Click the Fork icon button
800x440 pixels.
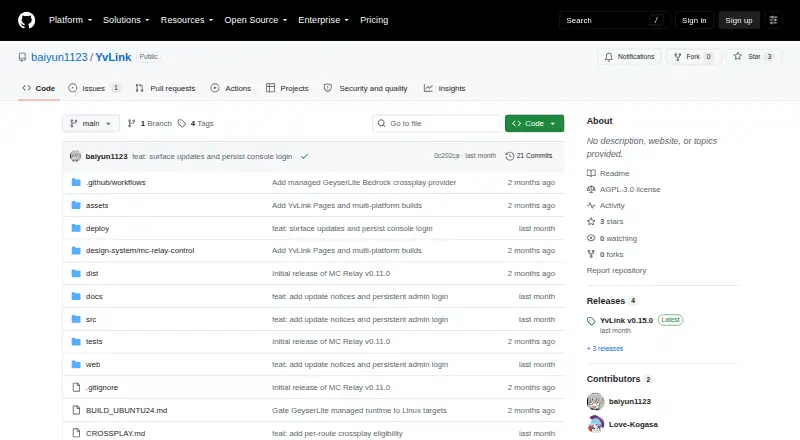click(678, 57)
